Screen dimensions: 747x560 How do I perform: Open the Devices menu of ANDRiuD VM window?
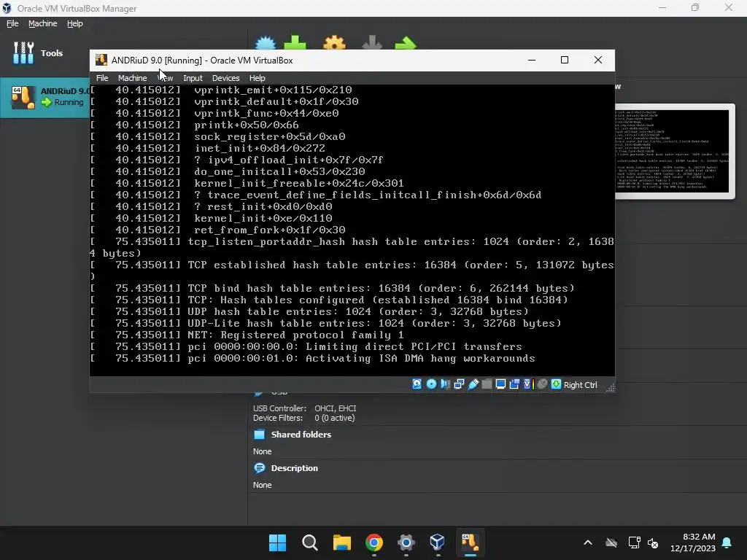(226, 78)
